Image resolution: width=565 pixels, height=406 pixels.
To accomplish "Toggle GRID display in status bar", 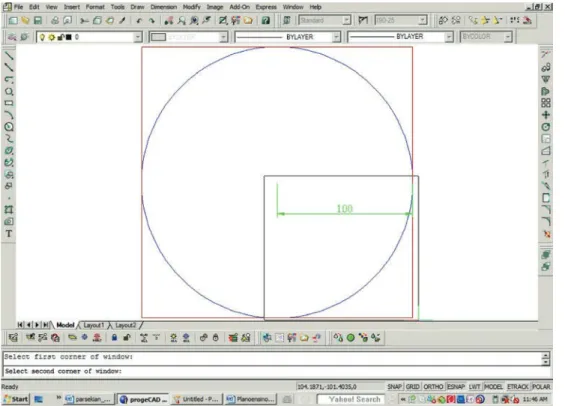I will 413,387.
